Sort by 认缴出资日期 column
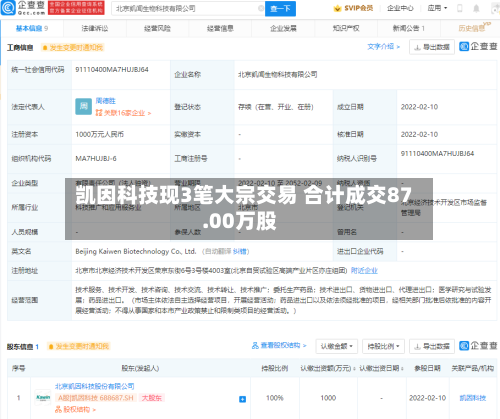 click(x=381, y=368)
